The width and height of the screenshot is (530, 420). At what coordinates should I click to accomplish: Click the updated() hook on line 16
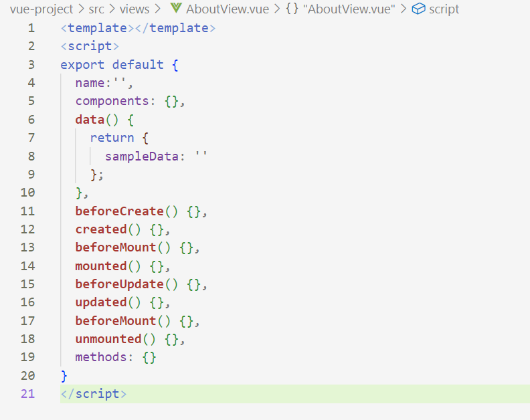point(108,302)
